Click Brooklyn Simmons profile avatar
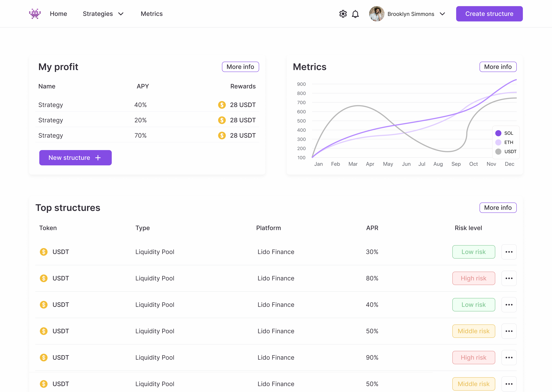This screenshot has width=552, height=392. click(x=377, y=14)
